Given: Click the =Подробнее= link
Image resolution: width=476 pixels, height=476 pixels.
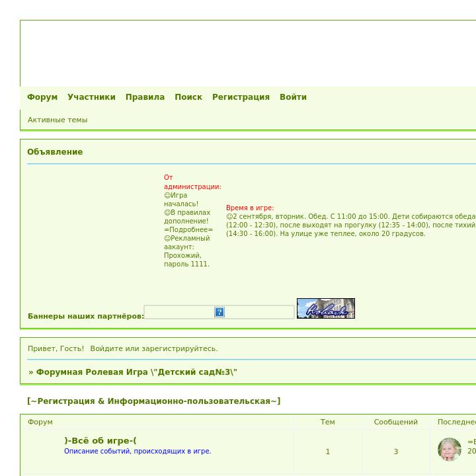Looking at the screenshot, I should pos(188,230).
